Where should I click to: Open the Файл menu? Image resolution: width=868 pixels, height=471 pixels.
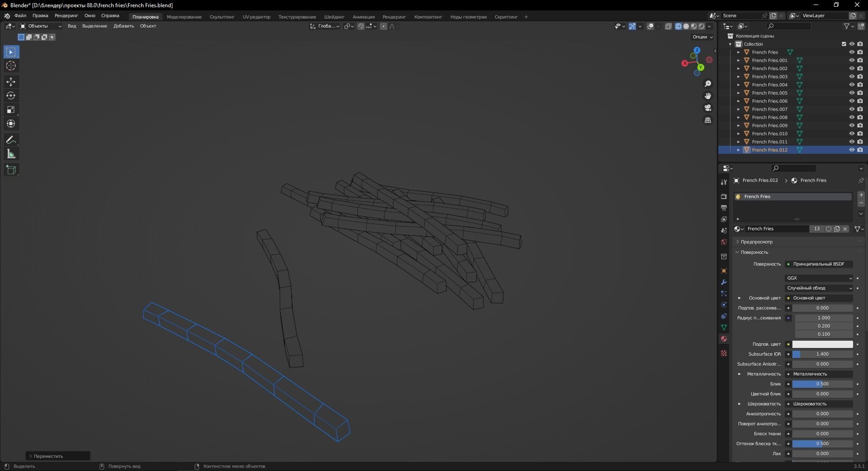pyautogui.click(x=20, y=16)
